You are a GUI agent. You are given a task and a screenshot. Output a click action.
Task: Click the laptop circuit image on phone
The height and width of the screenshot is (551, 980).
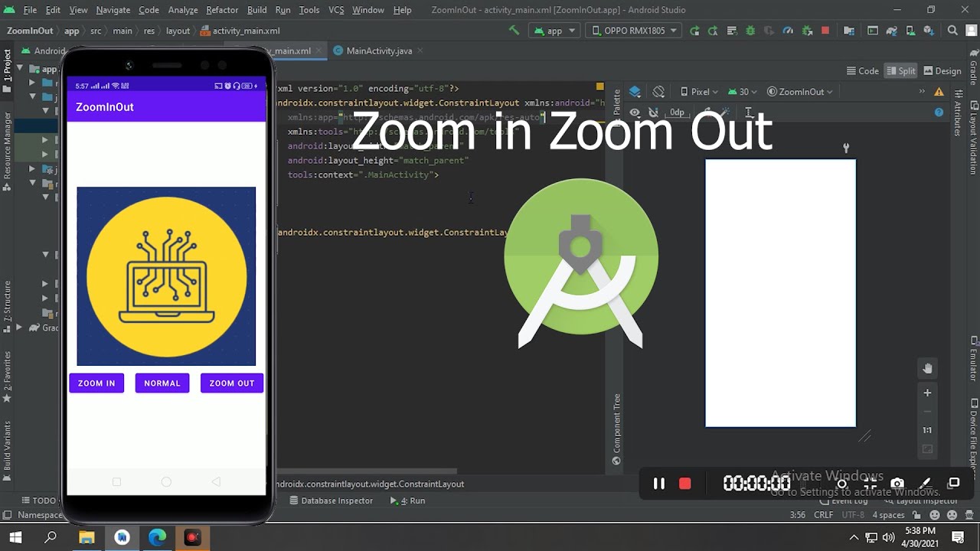[166, 276]
